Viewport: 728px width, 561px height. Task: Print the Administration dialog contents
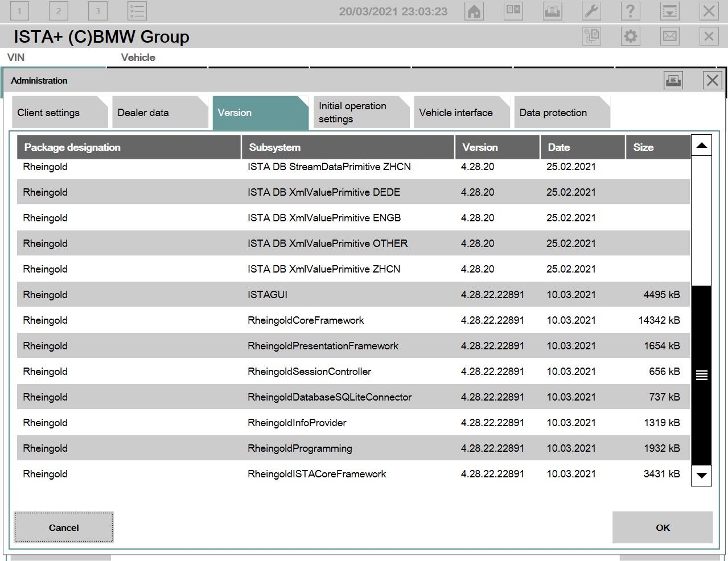coord(673,80)
